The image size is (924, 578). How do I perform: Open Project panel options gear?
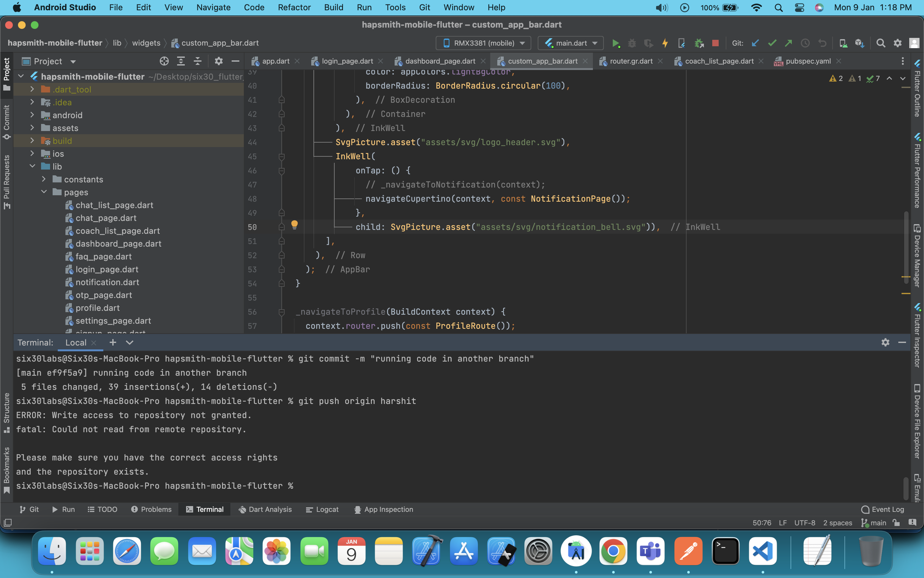[218, 61]
